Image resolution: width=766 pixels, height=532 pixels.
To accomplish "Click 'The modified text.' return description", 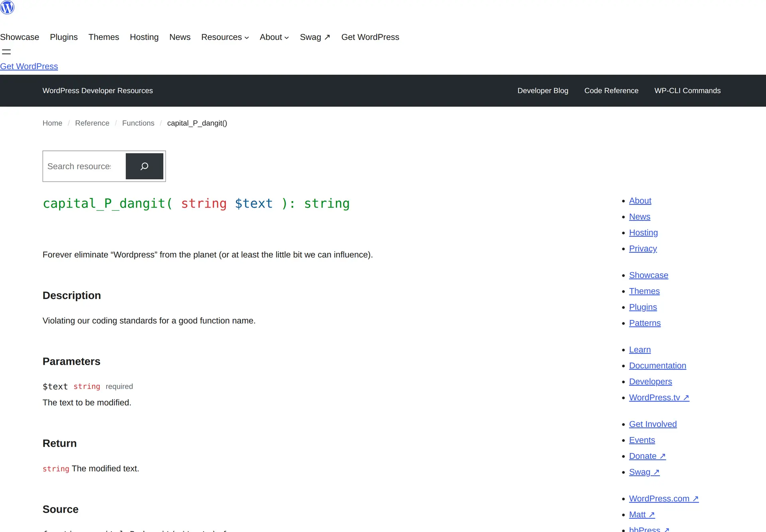I will click(x=105, y=469).
